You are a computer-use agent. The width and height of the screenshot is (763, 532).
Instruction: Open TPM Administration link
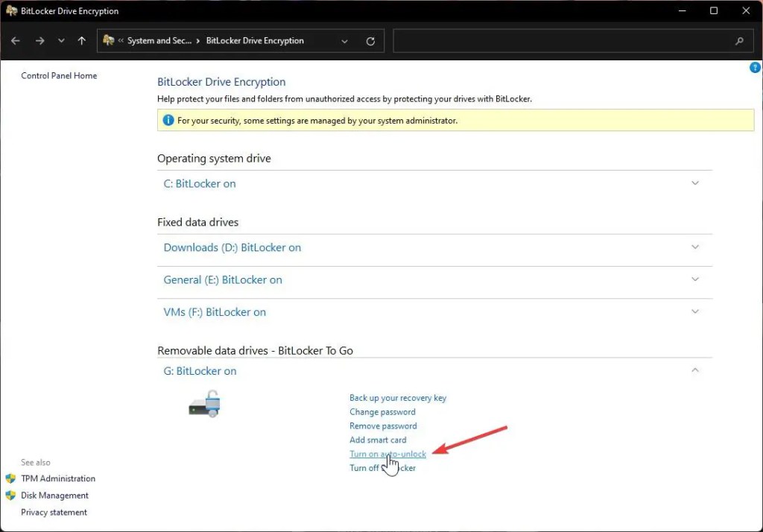pyautogui.click(x=58, y=478)
